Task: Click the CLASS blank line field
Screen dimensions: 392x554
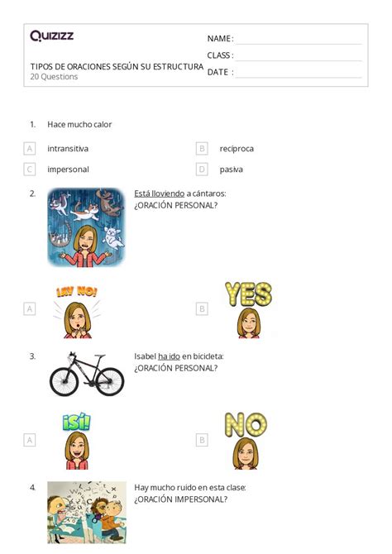Action: (x=299, y=56)
